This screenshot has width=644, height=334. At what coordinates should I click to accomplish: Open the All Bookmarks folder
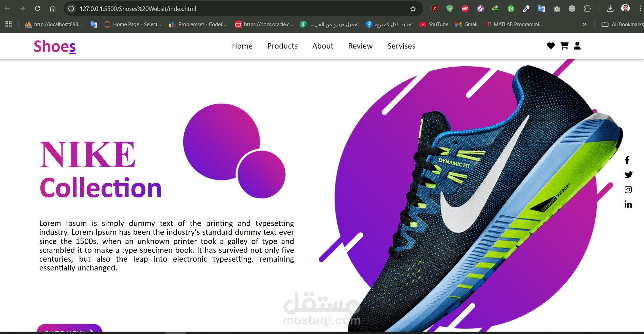623,24
